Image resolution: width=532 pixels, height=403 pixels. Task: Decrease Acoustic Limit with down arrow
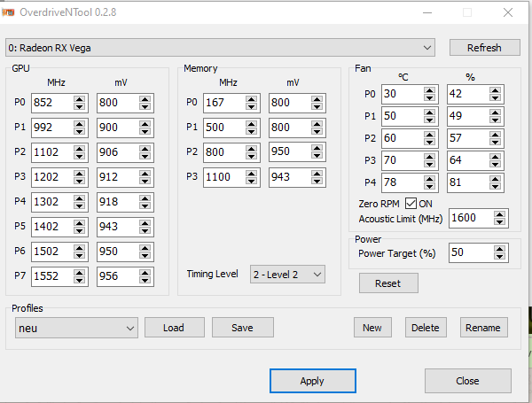point(499,221)
